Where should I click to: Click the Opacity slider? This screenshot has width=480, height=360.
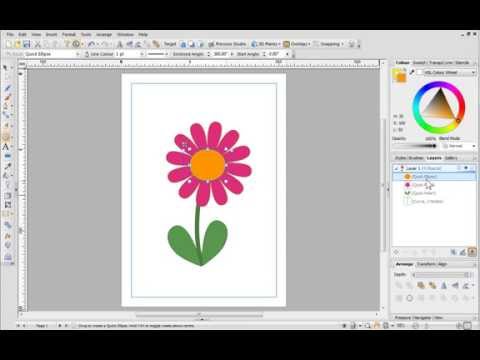click(x=415, y=146)
